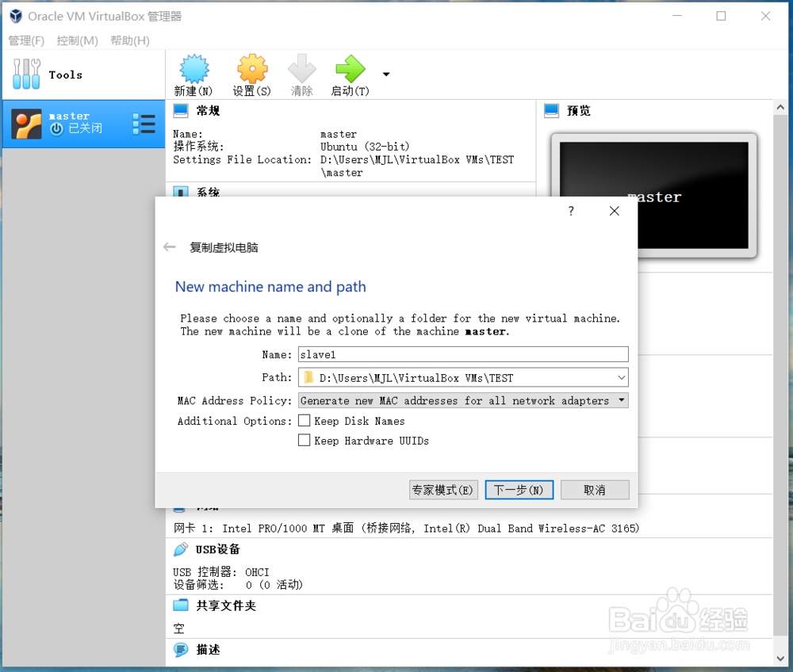Click the Ubuntu (32-bit) OS text

tap(365, 147)
